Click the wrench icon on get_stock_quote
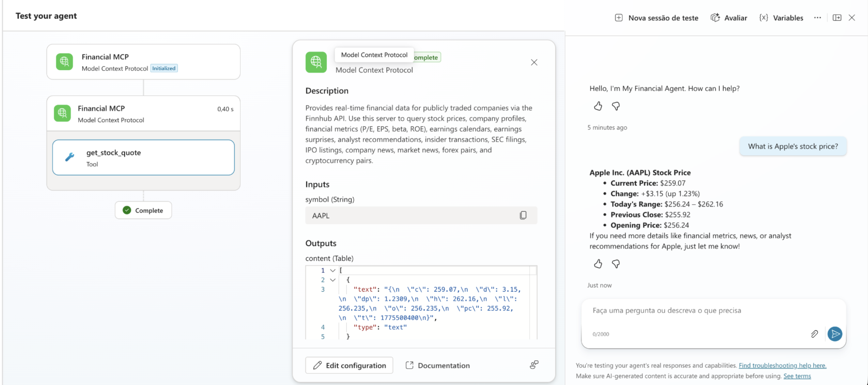Image resolution: width=868 pixels, height=385 pixels. 70,157
